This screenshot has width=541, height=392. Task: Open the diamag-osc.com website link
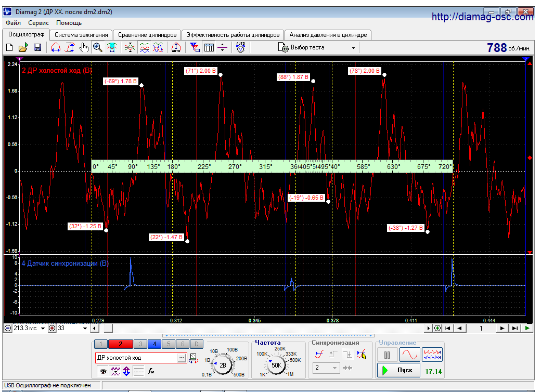(x=482, y=17)
